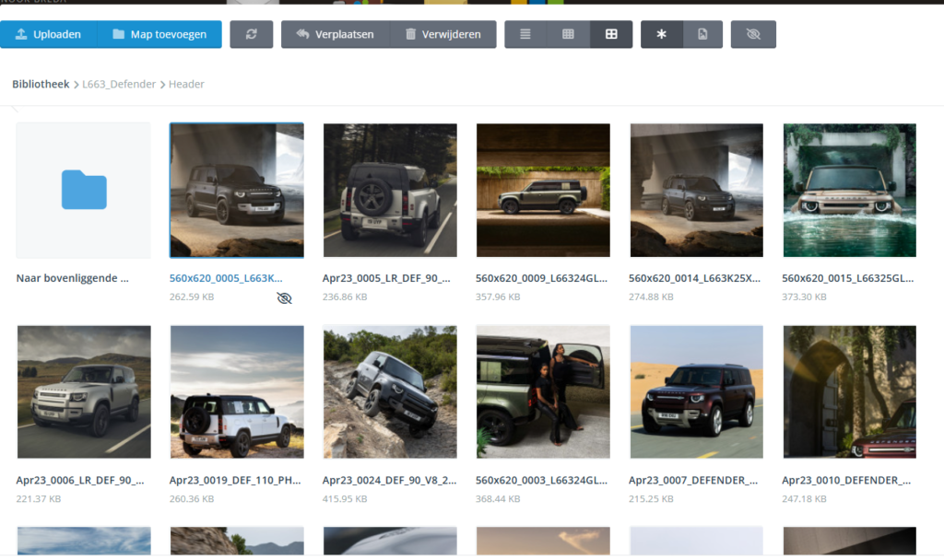The width and height of the screenshot is (944, 560).
Task: Click the 368.44 KB file size
Action: point(498,498)
